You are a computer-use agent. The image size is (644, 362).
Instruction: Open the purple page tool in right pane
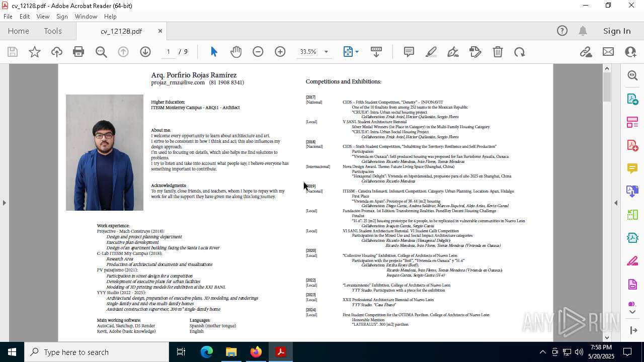point(632,284)
